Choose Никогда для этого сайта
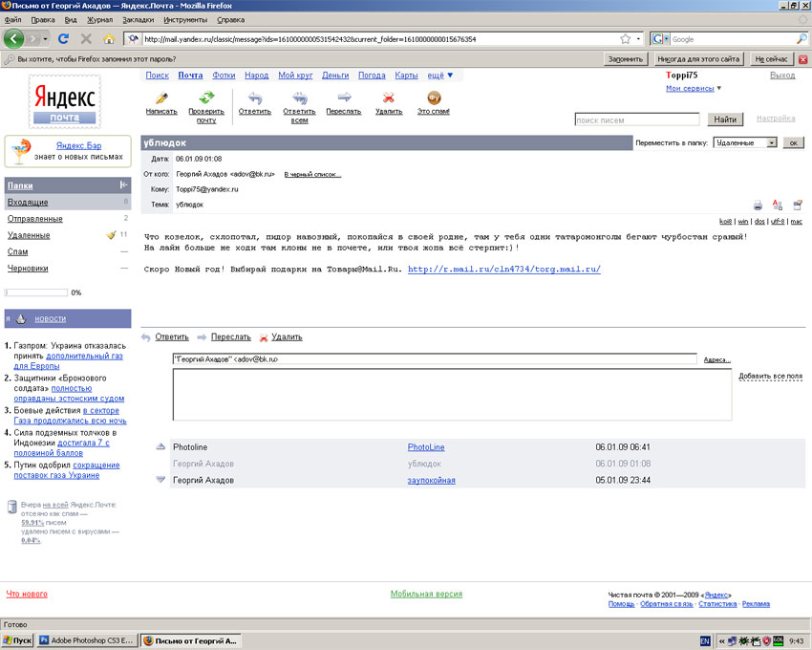The image size is (812, 650). [x=698, y=59]
